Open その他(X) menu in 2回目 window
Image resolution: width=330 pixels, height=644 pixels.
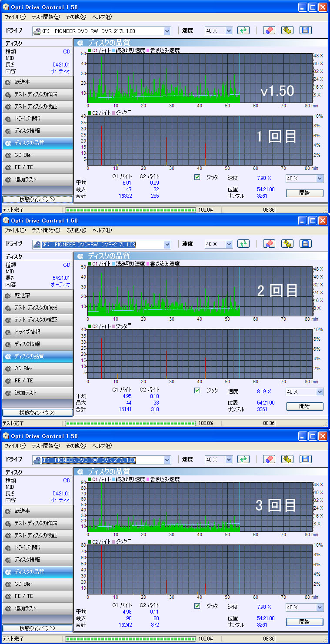point(76,230)
